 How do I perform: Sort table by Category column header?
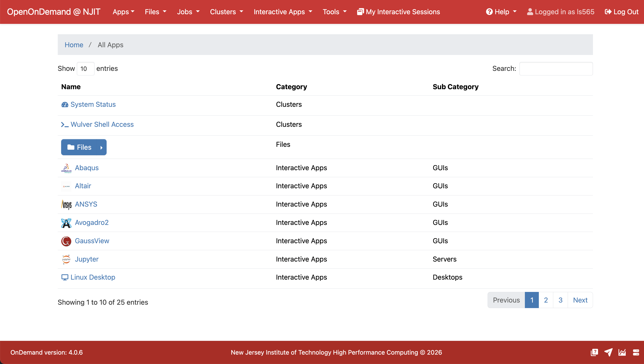pyautogui.click(x=291, y=87)
